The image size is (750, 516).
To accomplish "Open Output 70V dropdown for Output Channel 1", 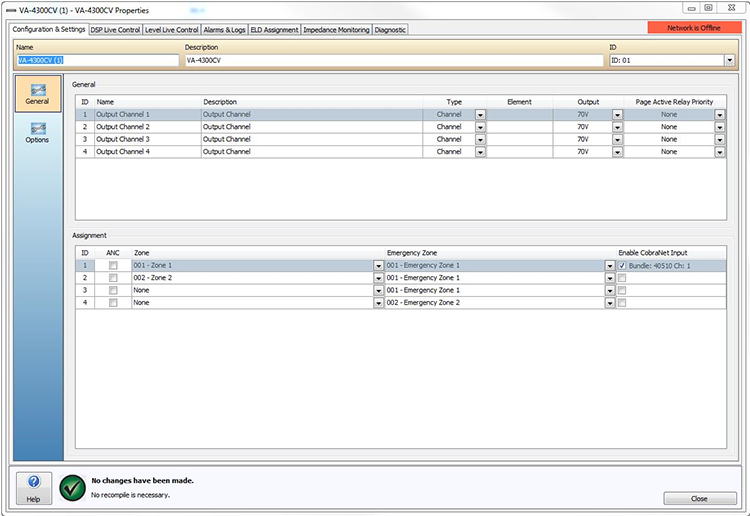I will point(618,115).
